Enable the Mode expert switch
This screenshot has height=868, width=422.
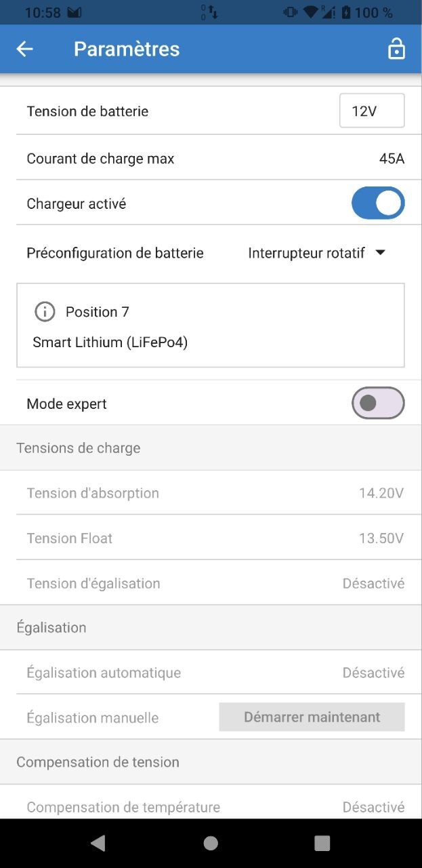[377, 403]
